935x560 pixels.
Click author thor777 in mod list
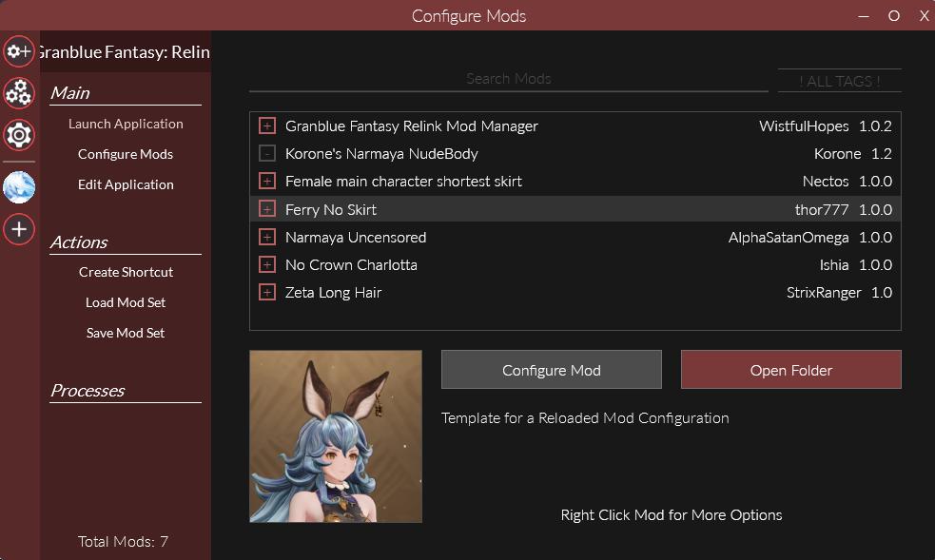click(x=822, y=210)
